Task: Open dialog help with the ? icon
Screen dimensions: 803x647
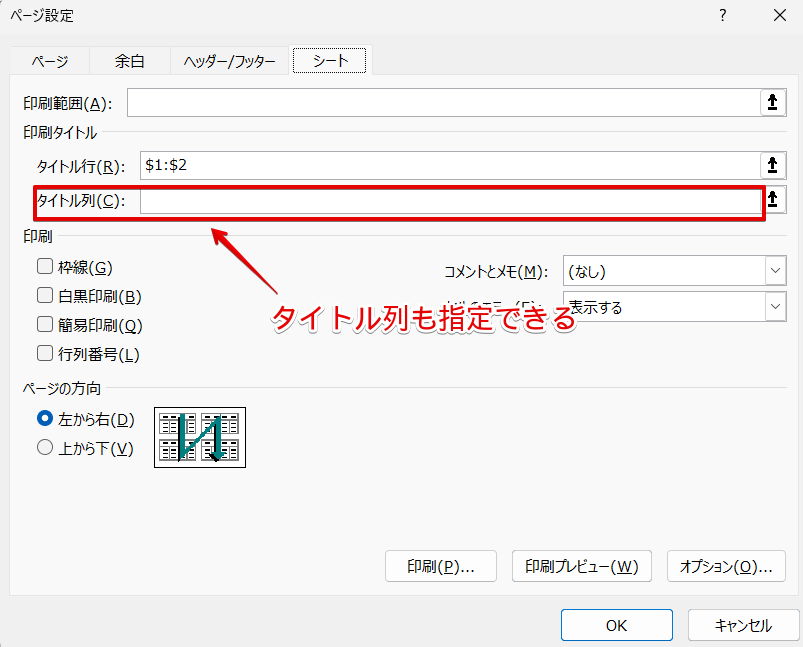Action: [725, 15]
